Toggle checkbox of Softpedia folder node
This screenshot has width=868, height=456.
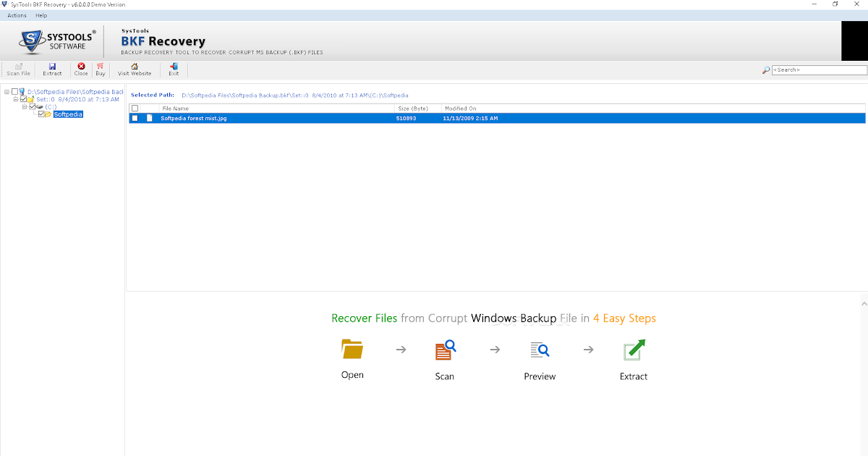click(41, 114)
